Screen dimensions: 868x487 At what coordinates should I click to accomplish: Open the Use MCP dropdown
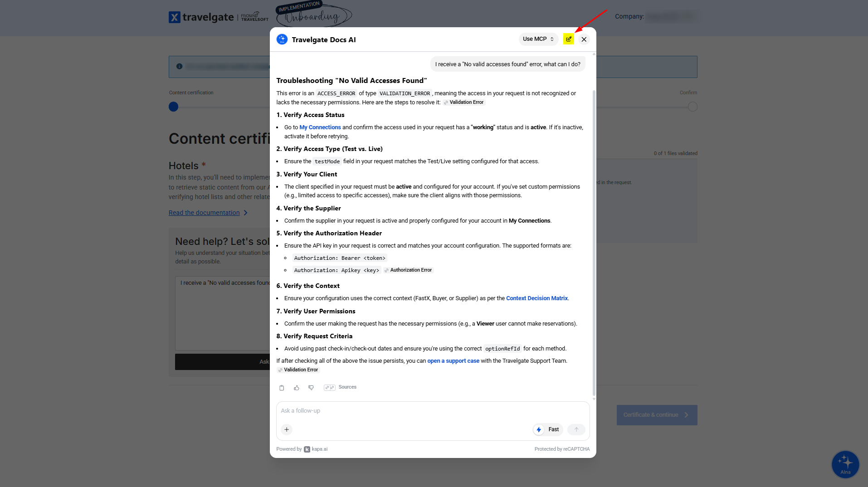coord(538,39)
